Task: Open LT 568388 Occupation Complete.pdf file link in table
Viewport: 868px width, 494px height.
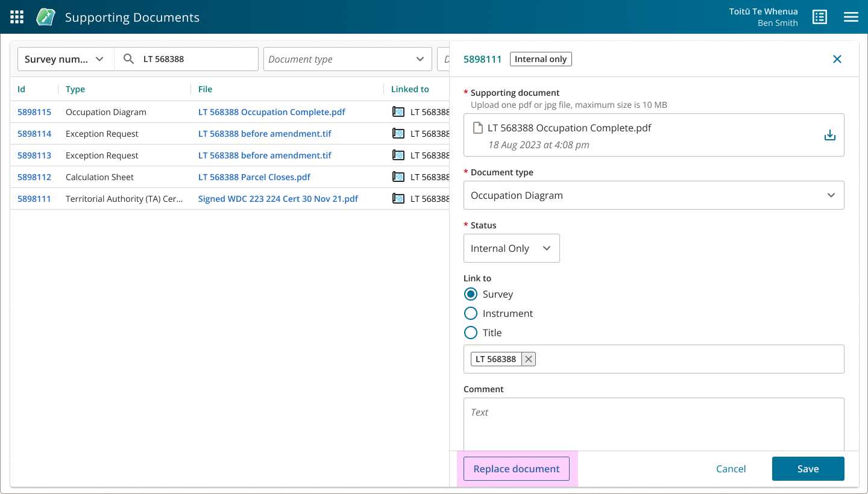Action: (x=272, y=112)
